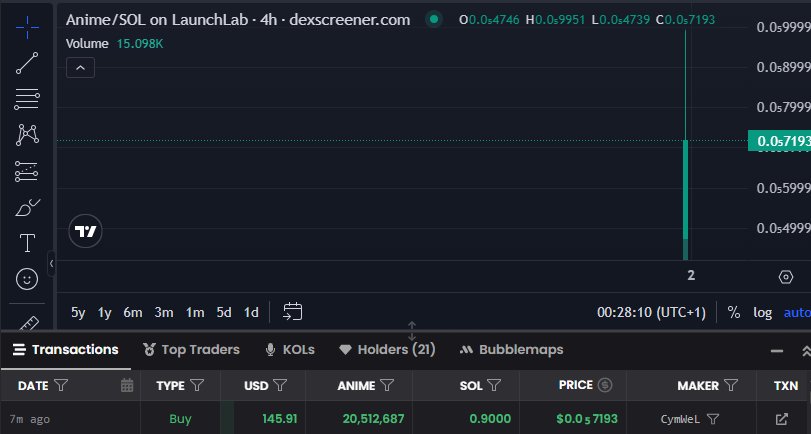Viewport: 811px width, 434px height.
Task: Select the XABCD pattern tool
Action: tap(27, 135)
